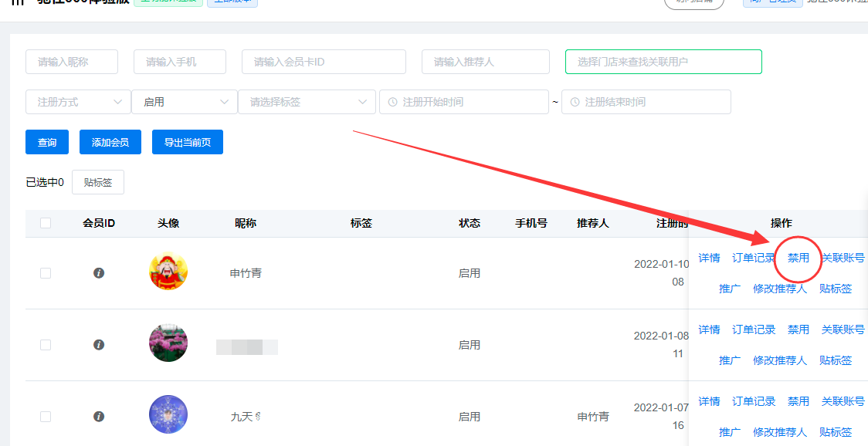Check the 申竹青 row checkbox
This screenshot has height=446, width=868.
point(46,273)
